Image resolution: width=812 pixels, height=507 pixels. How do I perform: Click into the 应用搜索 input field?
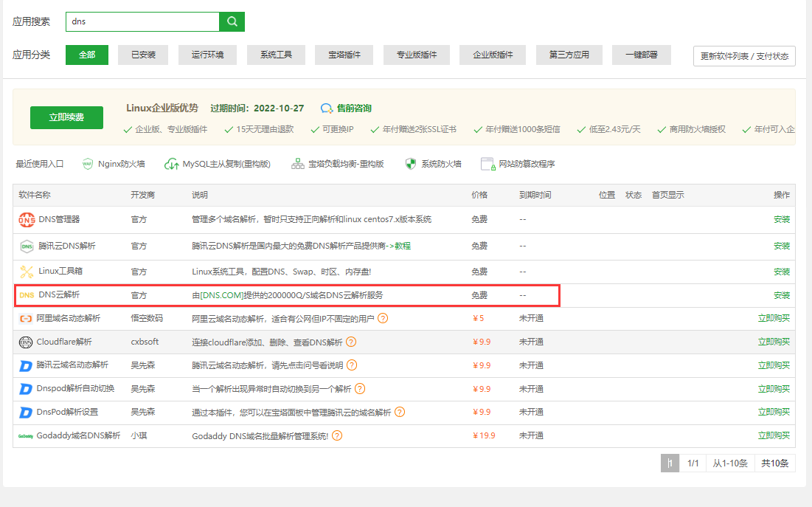coord(142,21)
